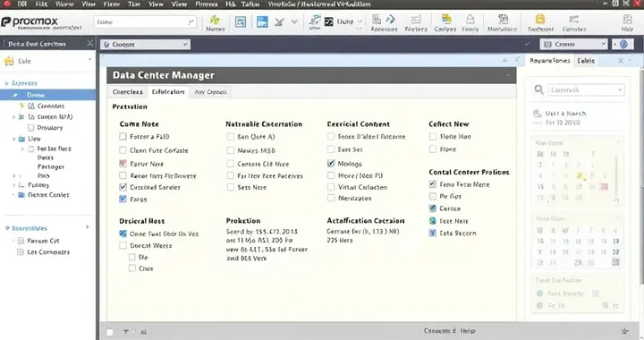The image size is (644, 340).
Task: Open the Eule dropdown arrow
Action: (89, 60)
